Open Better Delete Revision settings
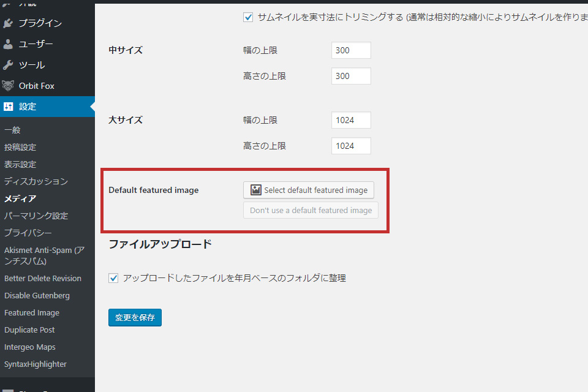The image size is (588, 392). pos(42,278)
